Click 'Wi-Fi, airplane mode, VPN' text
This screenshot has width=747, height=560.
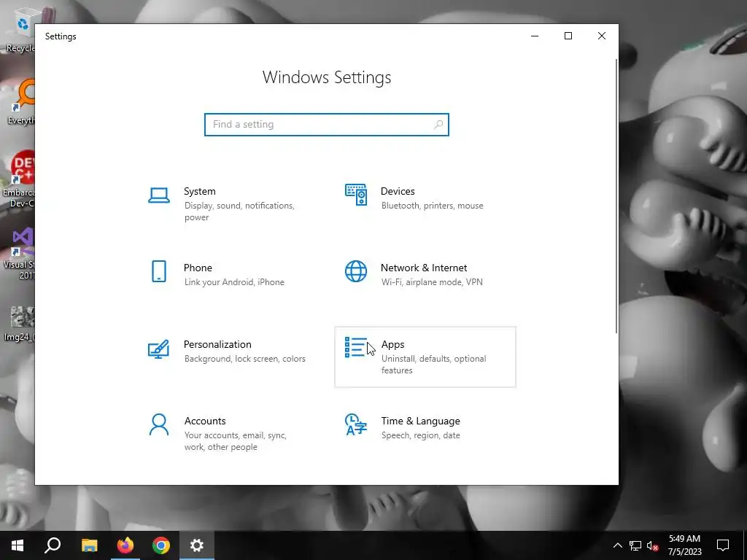point(432,282)
